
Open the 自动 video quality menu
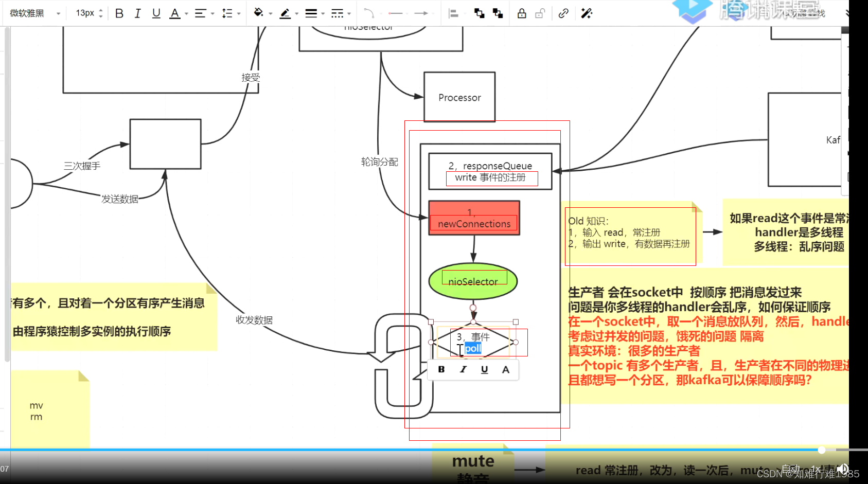[790, 469]
